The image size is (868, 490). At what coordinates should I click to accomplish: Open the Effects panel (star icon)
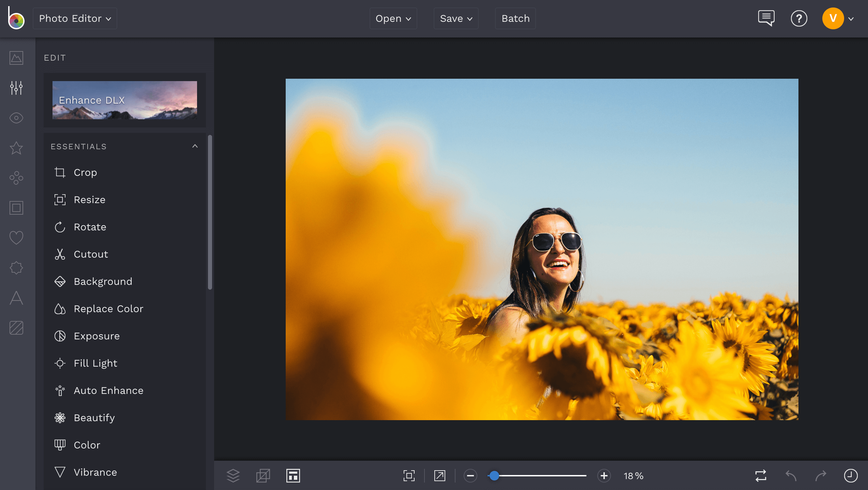16,148
